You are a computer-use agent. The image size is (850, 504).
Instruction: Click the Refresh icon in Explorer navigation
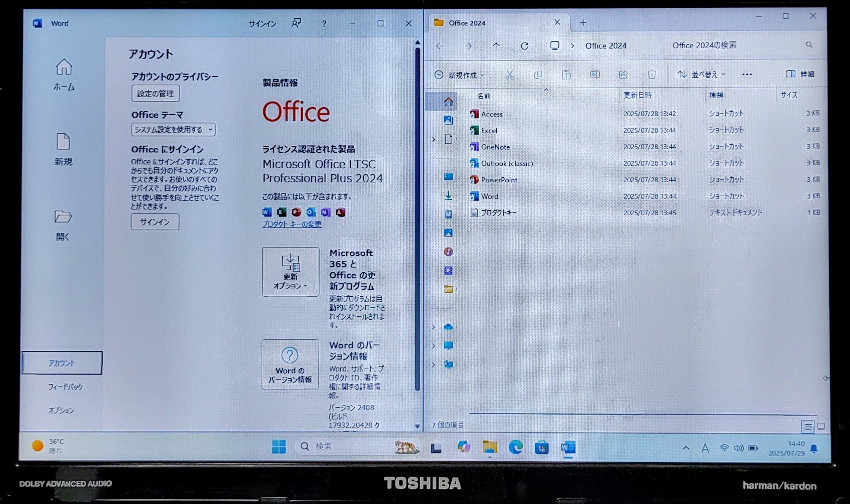click(524, 46)
